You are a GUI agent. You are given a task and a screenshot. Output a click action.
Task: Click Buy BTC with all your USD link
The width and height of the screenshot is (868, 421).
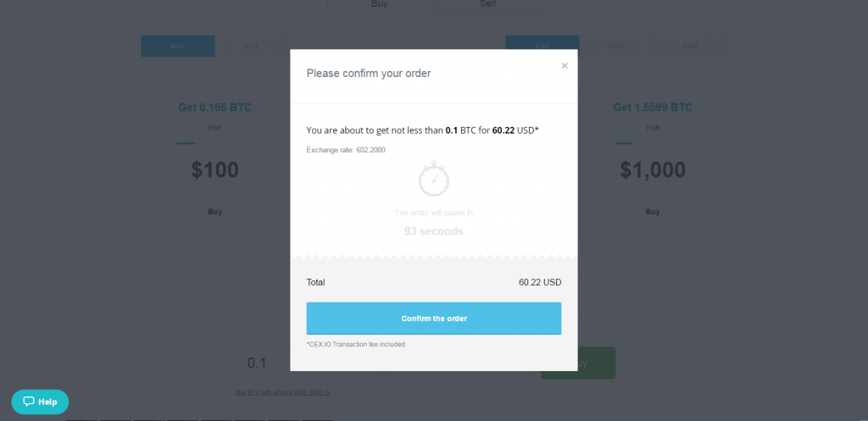click(x=282, y=392)
